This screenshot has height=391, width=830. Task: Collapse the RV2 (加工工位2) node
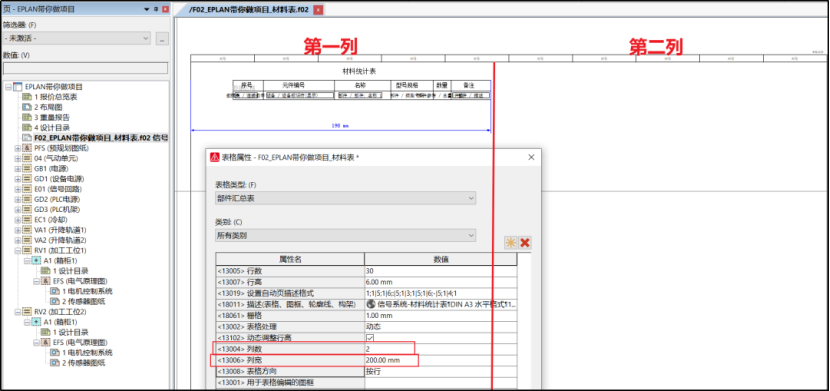coord(18,312)
